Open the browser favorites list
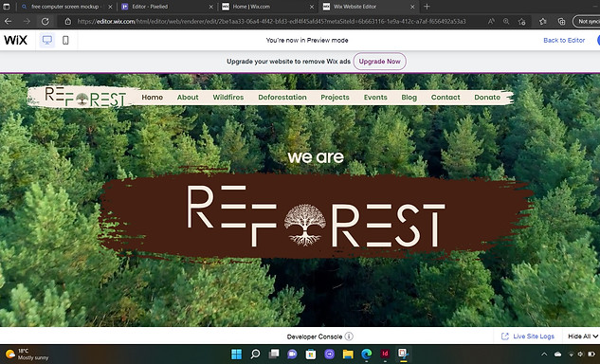The image size is (600, 364). click(x=542, y=22)
